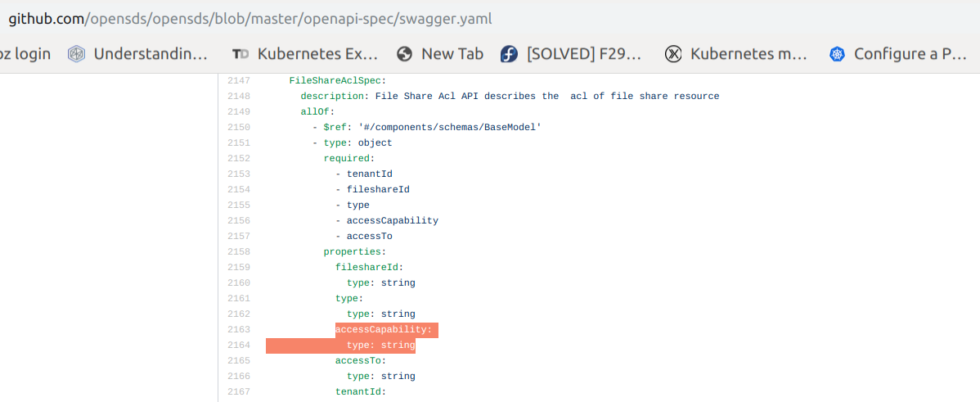Click the X favicon of Kubernetes m… bookmark
Screen dimensions: 980x402
(673, 54)
